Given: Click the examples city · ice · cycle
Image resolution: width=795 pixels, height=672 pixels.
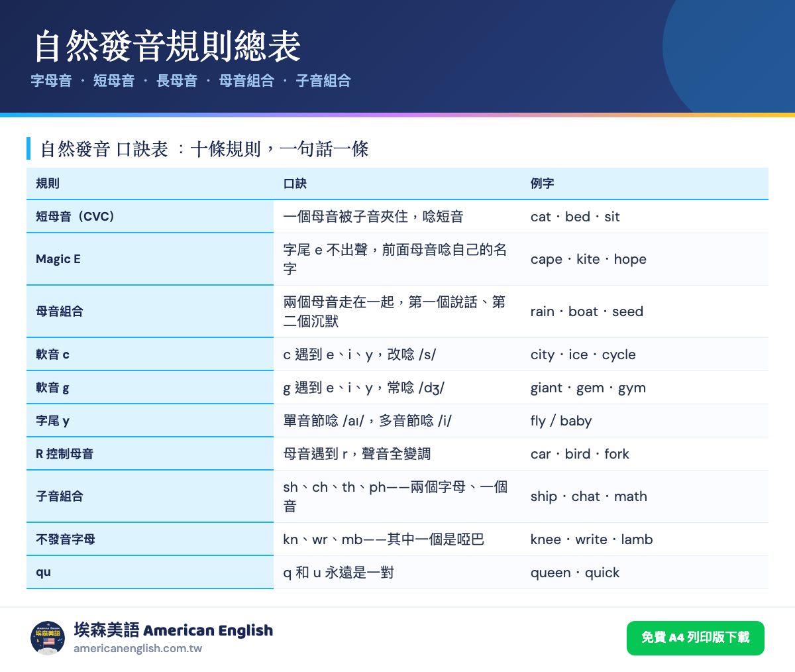Looking at the screenshot, I should tap(583, 355).
